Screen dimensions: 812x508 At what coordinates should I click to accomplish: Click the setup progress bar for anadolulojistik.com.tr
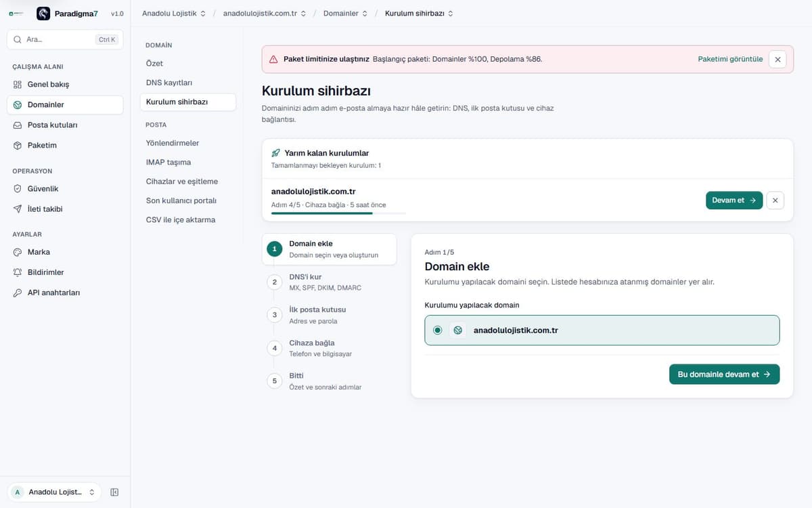(x=338, y=213)
